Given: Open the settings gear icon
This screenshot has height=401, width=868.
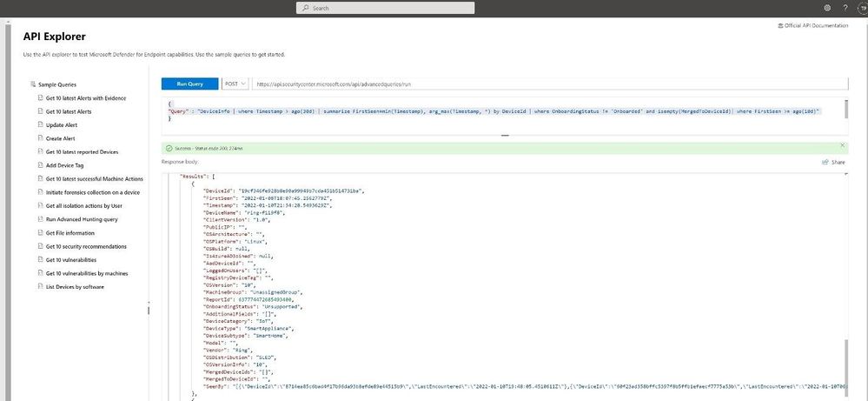Looking at the screenshot, I should pos(827,8).
